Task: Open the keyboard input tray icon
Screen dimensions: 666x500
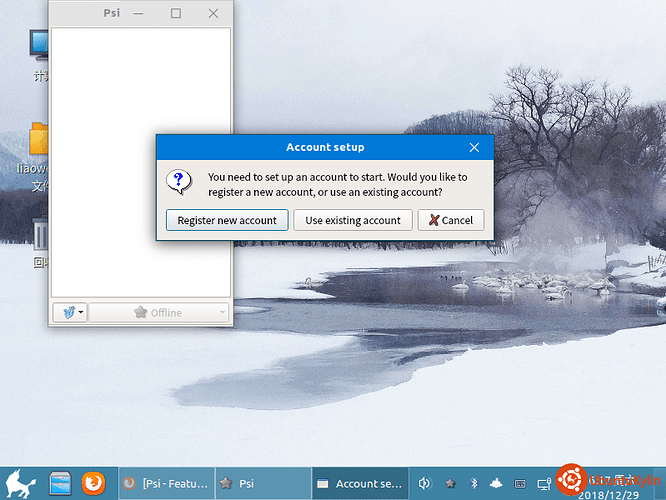Action: tap(520, 484)
